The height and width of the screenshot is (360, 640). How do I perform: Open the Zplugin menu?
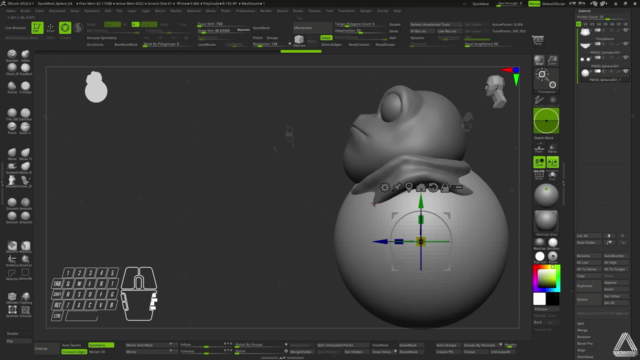point(365,11)
